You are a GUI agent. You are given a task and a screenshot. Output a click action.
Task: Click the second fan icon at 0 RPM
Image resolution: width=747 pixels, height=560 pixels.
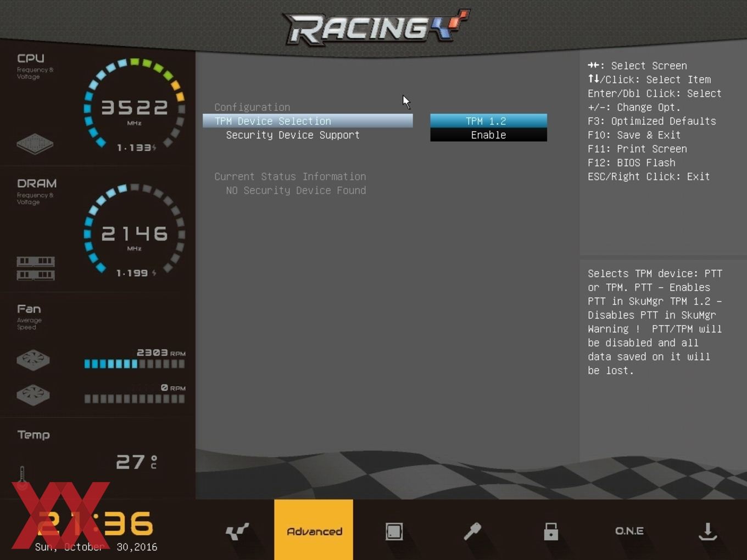[33, 395]
